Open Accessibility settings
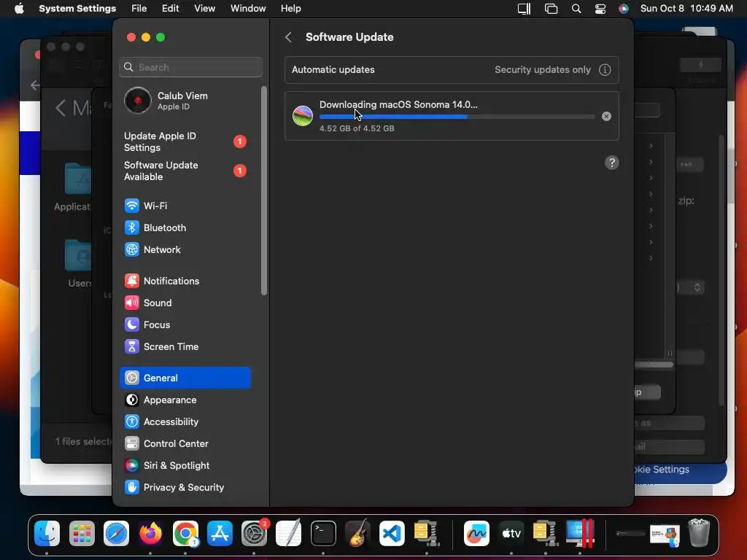This screenshot has height=560, width=747. (x=185, y=422)
